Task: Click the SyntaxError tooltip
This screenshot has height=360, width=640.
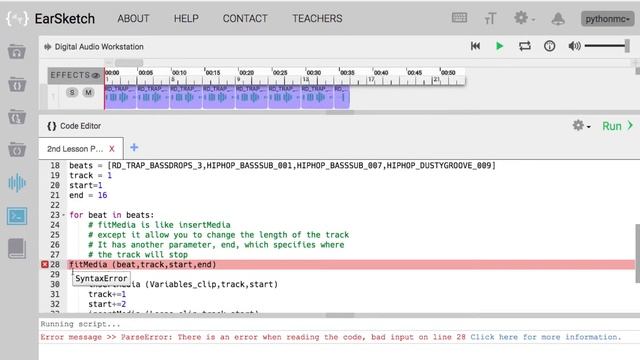Action: 101,278
